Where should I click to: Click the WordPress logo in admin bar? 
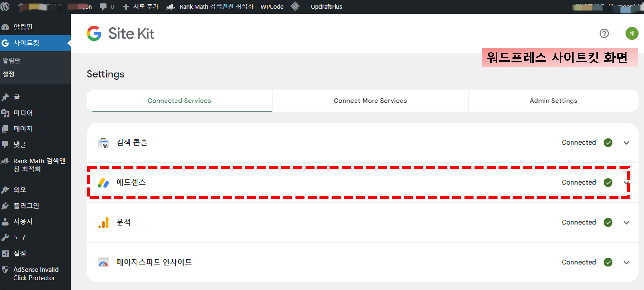(5, 6)
